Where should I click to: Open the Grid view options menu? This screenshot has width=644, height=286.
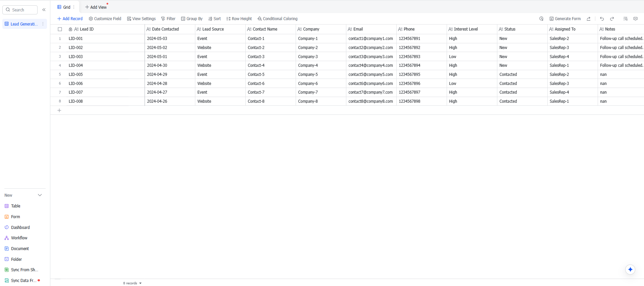(x=74, y=7)
